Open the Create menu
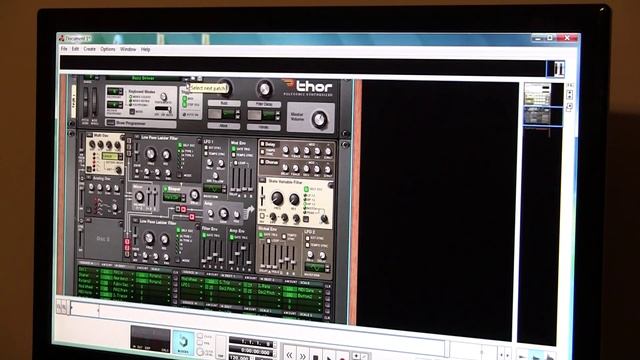This screenshot has width=640, height=360. (89, 49)
